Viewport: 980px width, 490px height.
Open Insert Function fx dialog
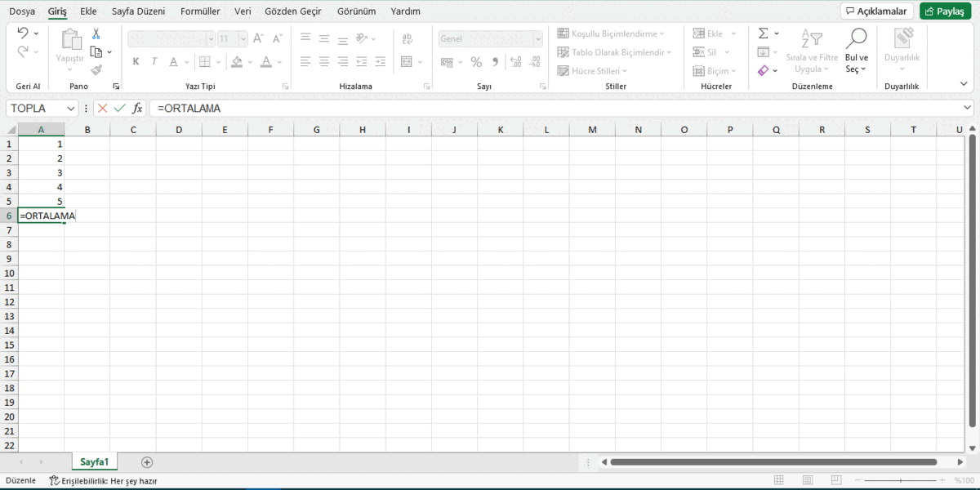(138, 108)
